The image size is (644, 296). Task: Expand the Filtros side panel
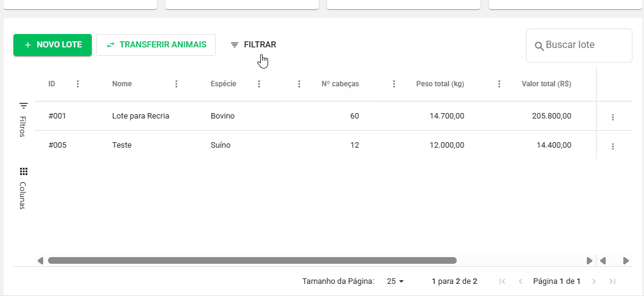23,119
